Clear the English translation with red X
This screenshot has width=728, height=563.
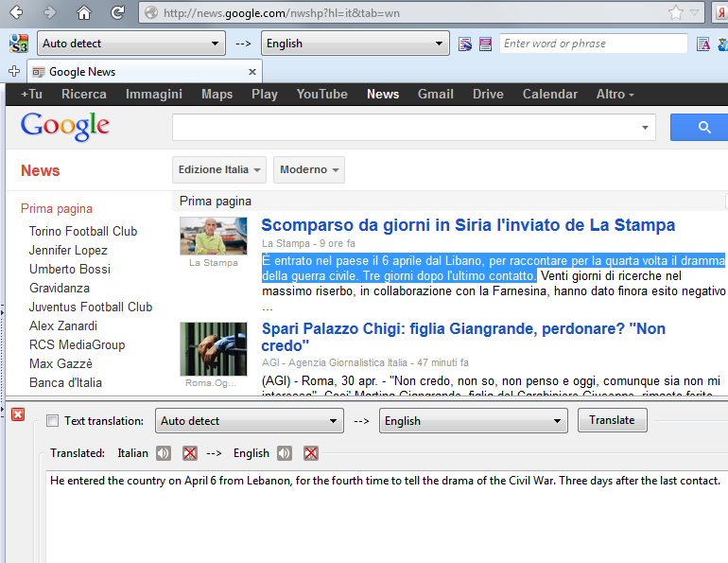coord(311,453)
